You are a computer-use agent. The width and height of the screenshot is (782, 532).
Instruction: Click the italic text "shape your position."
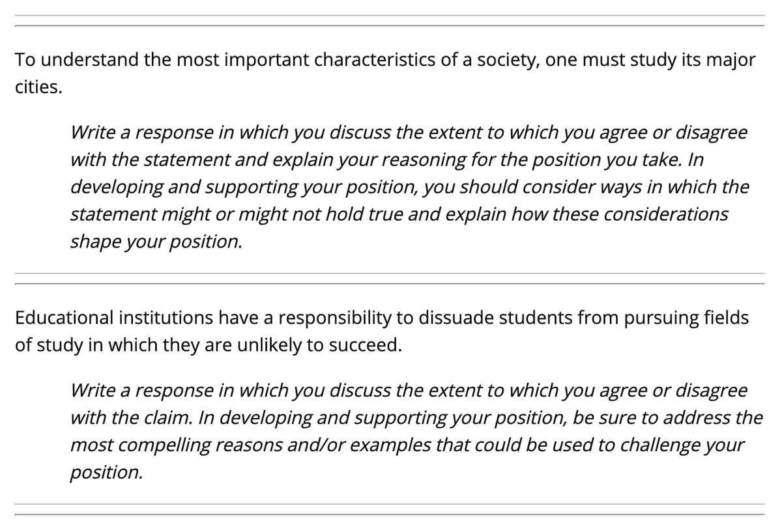pos(156,241)
